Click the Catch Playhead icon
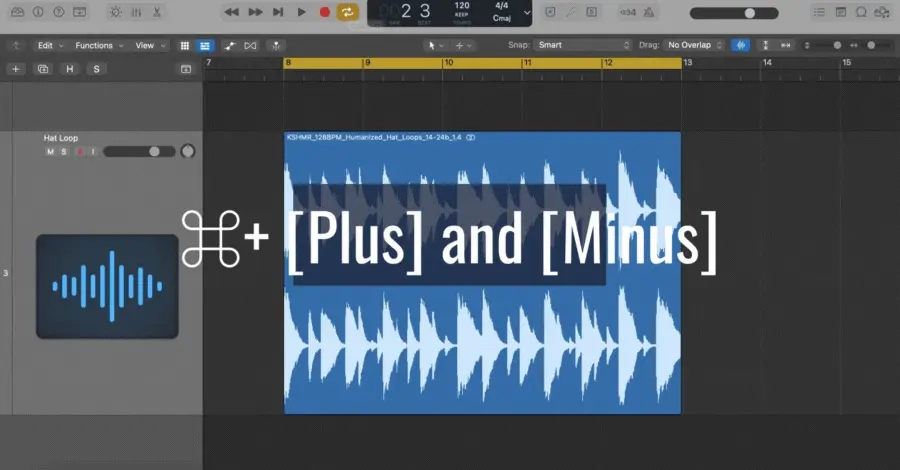The width and height of the screenshot is (900, 470). (x=276, y=46)
